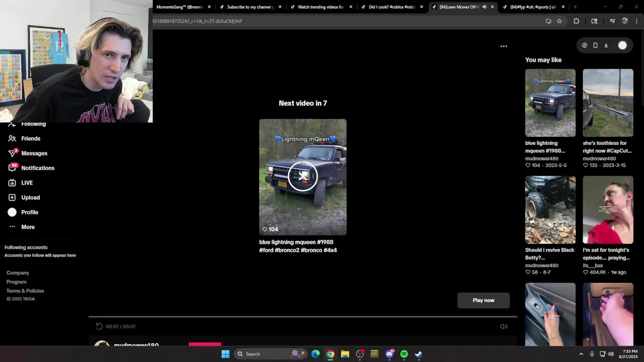Bookmark this page with the star icon
Image resolution: width=644 pixels, height=362 pixels.
click(x=559, y=21)
